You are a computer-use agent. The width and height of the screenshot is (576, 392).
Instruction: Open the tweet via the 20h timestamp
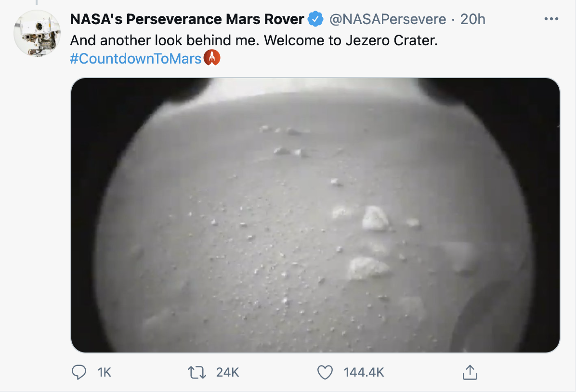point(473,19)
